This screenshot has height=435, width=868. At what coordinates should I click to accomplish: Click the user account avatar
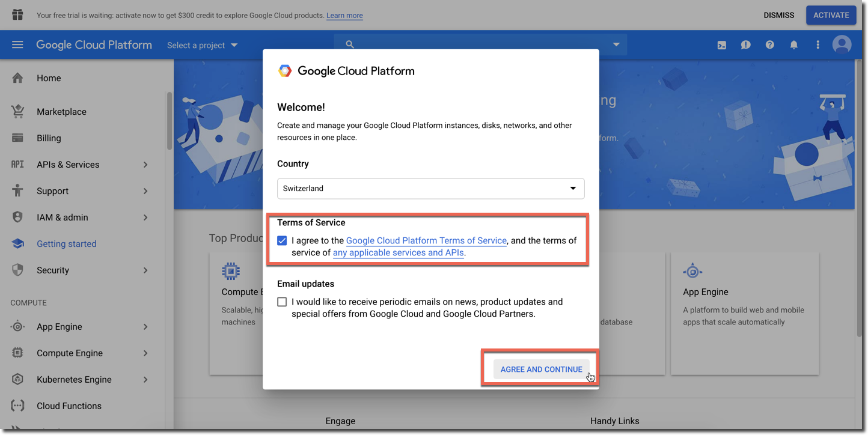point(842,45)
